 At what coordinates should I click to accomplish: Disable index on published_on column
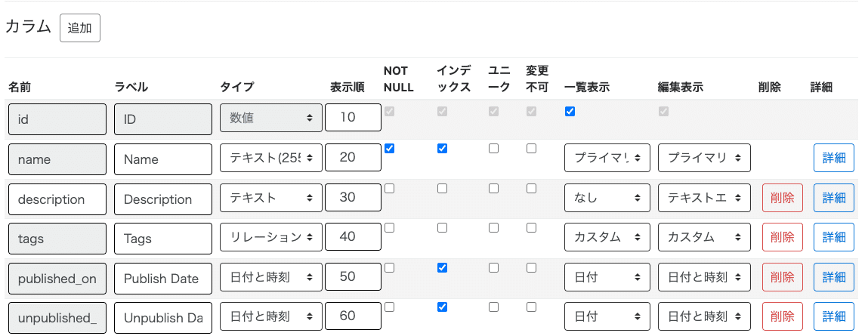(x=442, y=267)
